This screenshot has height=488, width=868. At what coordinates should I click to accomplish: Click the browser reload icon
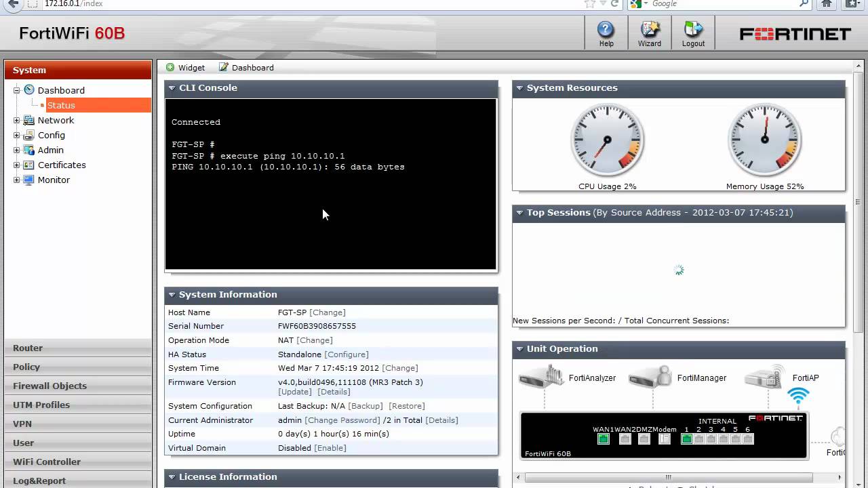point(615,3)
